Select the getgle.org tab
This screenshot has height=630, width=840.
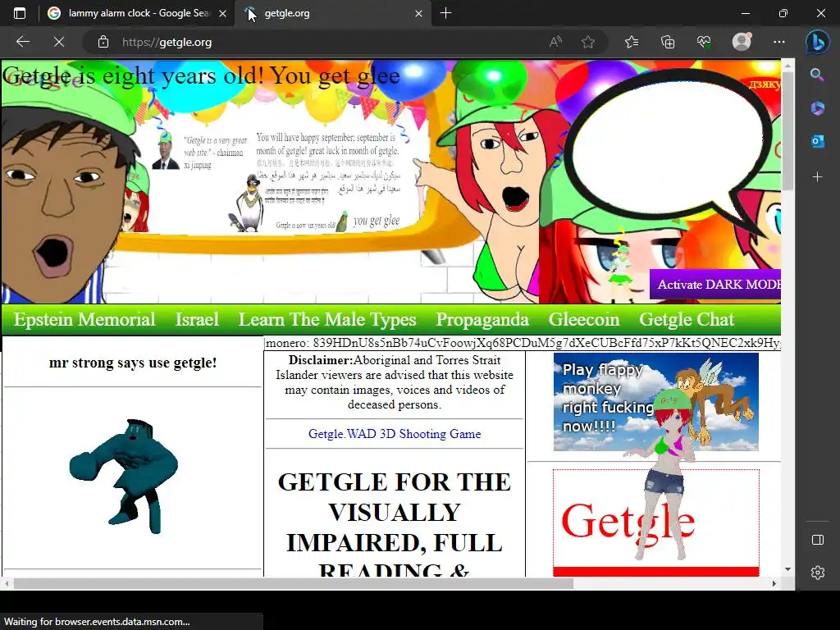pyautogui.click(x=333, y=13)
